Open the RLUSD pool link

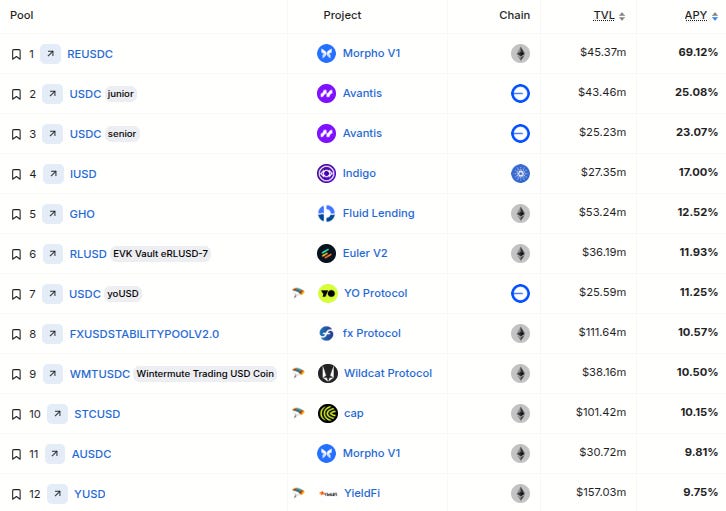pyautogui.click(x=88, y=254)
